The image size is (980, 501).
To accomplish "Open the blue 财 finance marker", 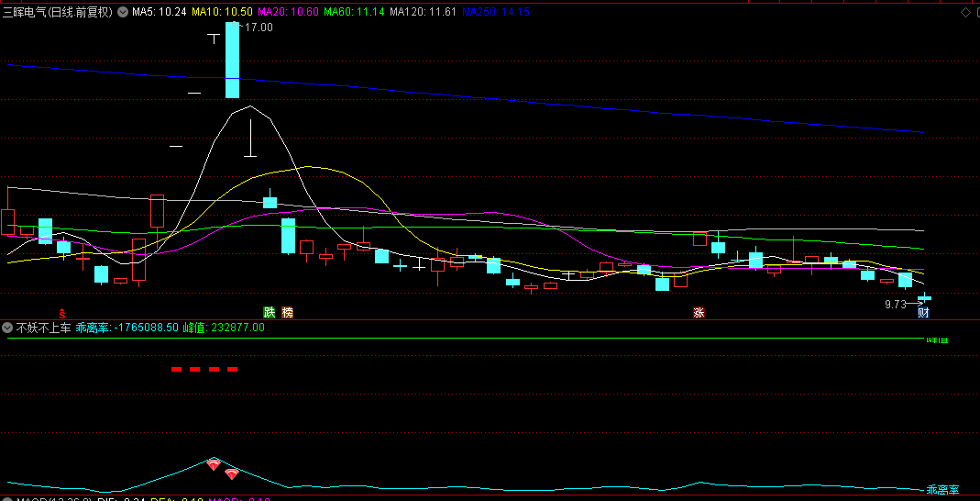I will tap(923, 312).
